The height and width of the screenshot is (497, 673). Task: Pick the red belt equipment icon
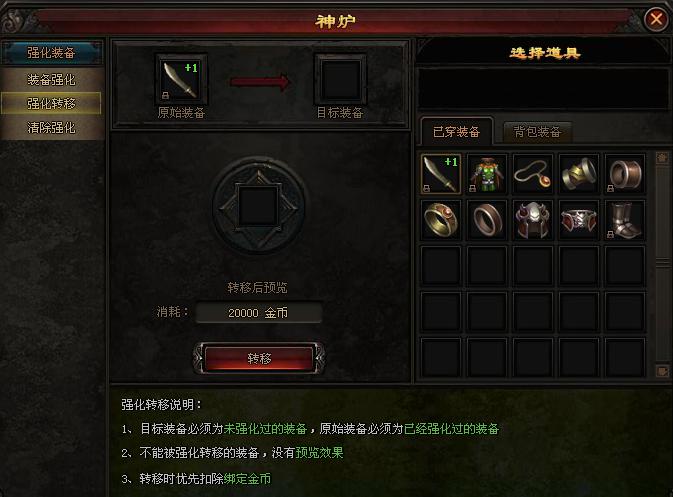(x=579, y=220)
